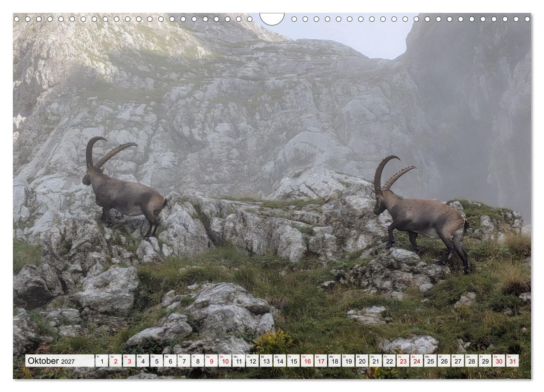Pick Wednesday 20 in the date row
This screenshot has height=392, width=544.
(x=362, y=361)
